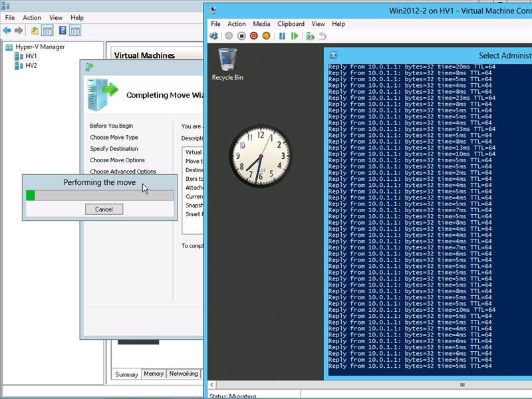Open Media menu in VM Connection

tap(261, 24)
